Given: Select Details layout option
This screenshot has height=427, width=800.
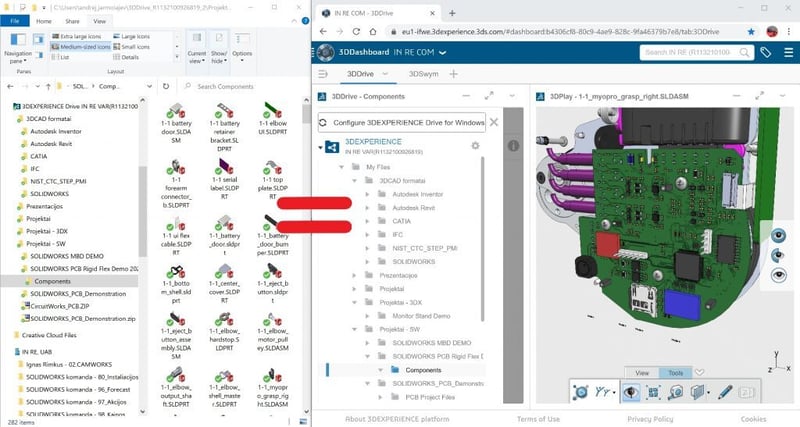Looking at the screenshot, I should pyautogui.click(x=126, y=57).
